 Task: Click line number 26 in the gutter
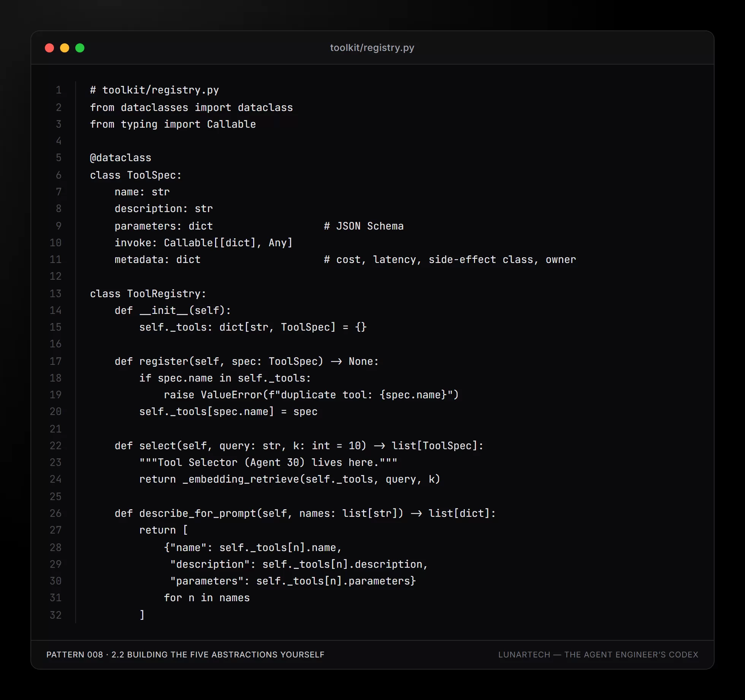(55, 513)
